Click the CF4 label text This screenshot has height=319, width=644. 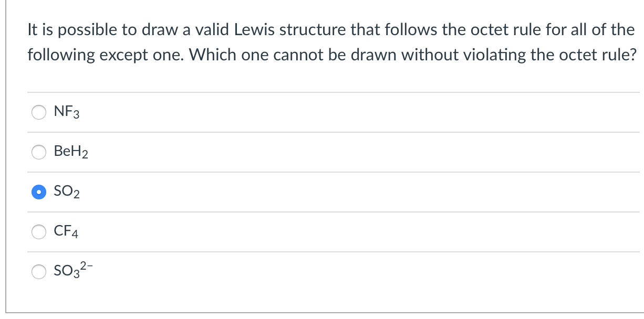(67, 232)
